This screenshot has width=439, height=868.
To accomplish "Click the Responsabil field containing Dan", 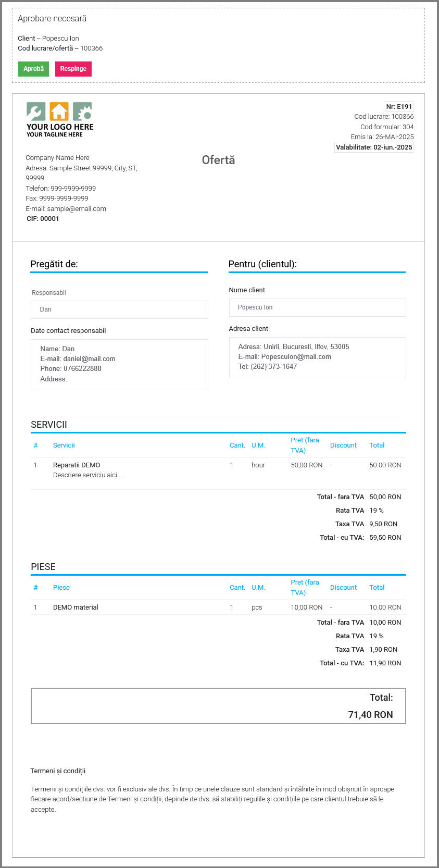I will pos(119,309).
